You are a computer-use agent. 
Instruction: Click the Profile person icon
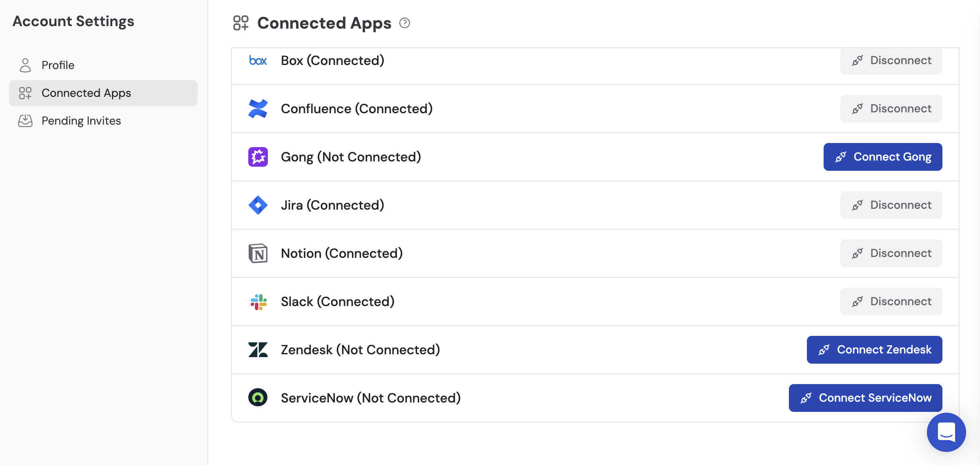[x=25, y=65]
